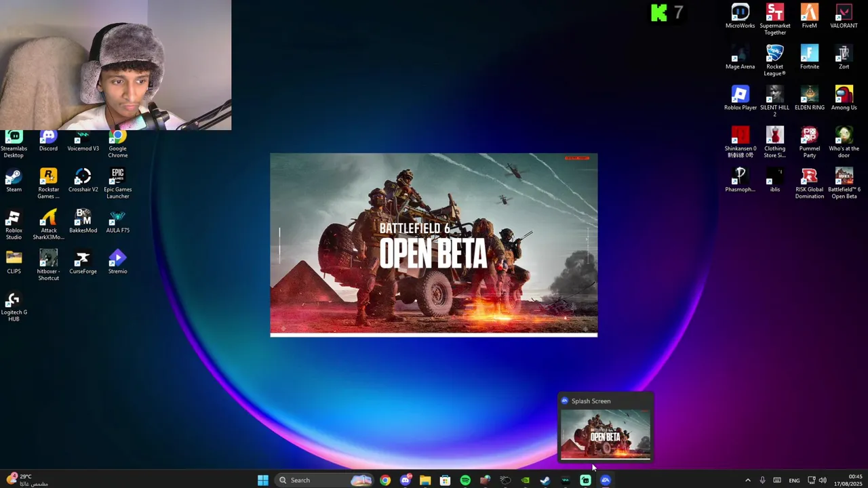Click the Battlefield 6 Open Beta splash screen
The height and width of the screenshot is (488, 868).
[434, 245]
